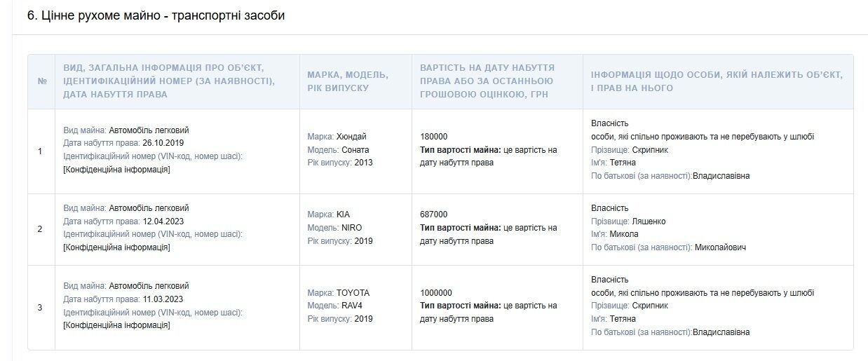
Task: Click the № column header
Action: (x=41, y=81)
